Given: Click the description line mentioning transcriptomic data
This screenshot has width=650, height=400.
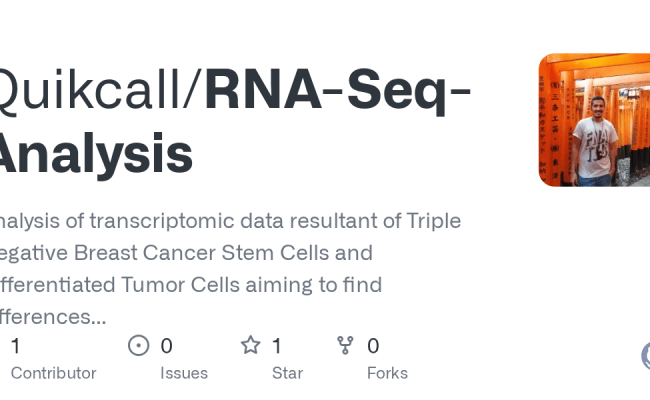Looking at the screenshot, I should [230, 220].
